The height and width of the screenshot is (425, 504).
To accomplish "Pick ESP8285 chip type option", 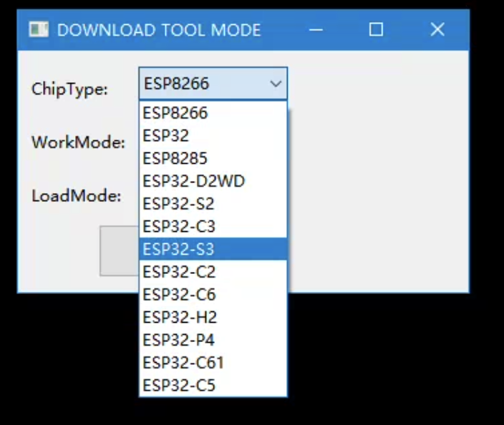I will (x=213, y=159).
